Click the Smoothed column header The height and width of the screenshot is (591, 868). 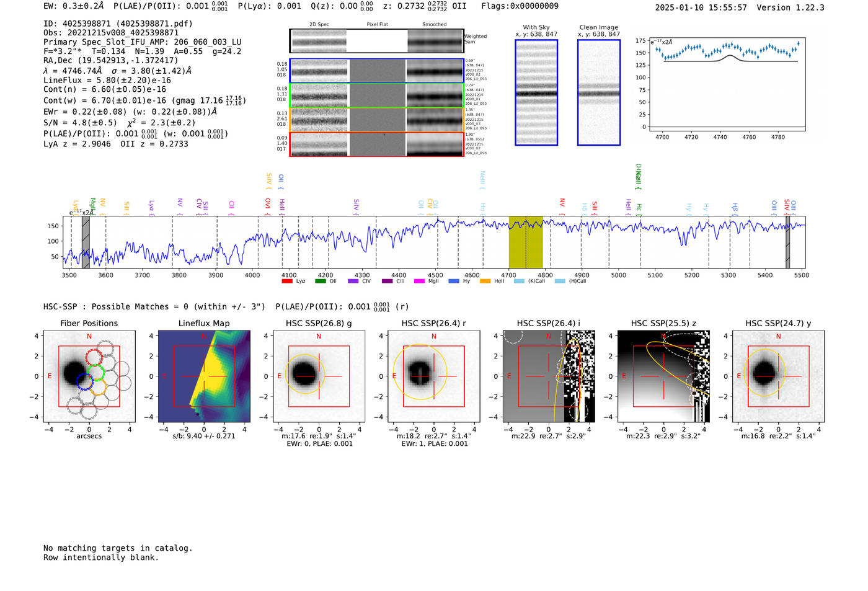pos(435,25)
